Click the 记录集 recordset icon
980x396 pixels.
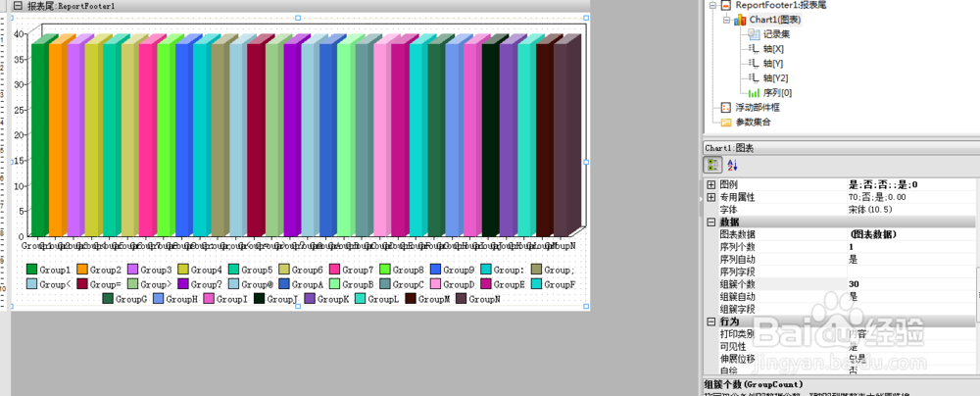point(755,34)
